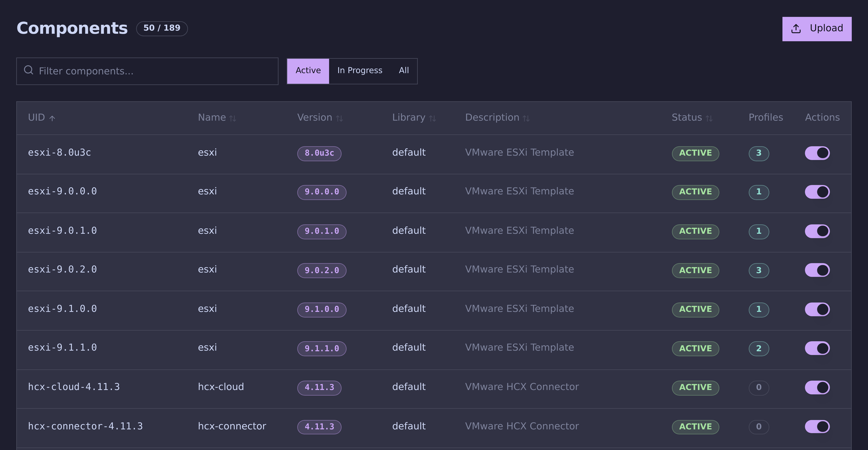Image resolution: width=868 pixels, height=450 pixels.
Task: Click the default library cell for esxi-9.1.1.0
Action: [409, 347]
